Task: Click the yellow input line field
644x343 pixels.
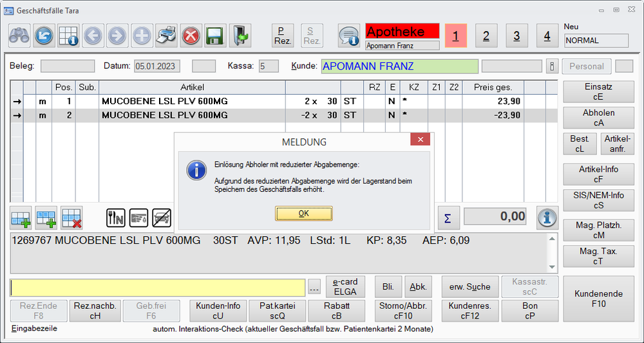Action: click(158, 288)
